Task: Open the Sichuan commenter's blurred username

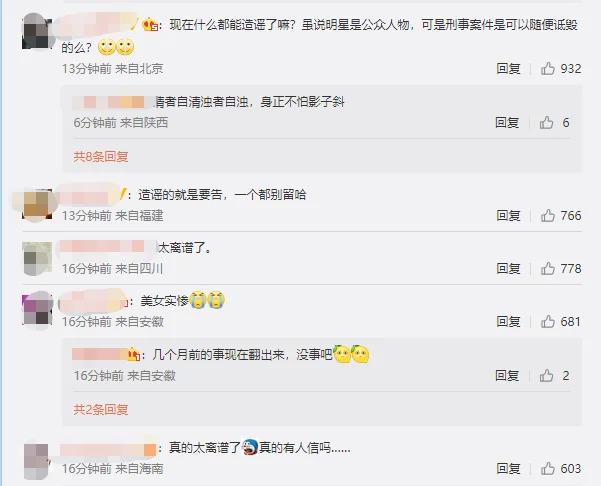Action: (108, 246)
